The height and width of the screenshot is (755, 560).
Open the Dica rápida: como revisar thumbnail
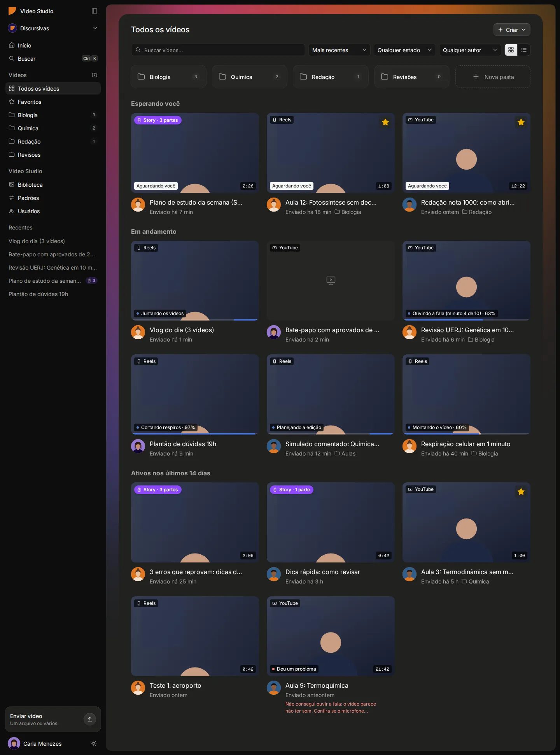[331, 522]
